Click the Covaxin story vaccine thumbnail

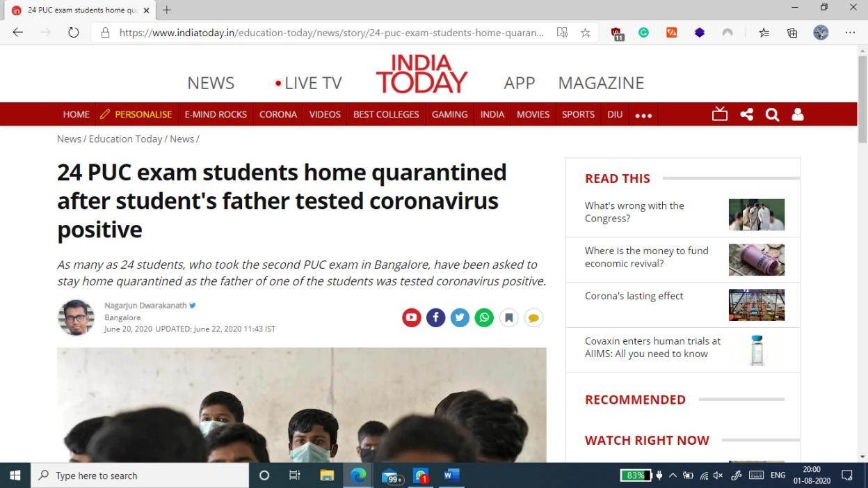pyautogui.click(x=757, y=350)
